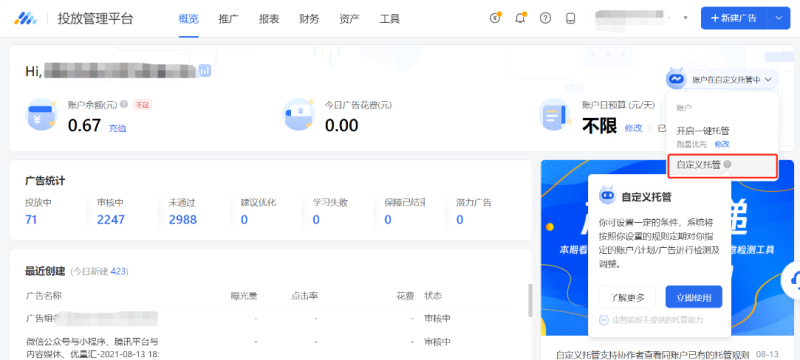Image resolution: width=800 pixels, height=360 pixels.
Task: Click the 了解更多 button
Action: pos(627,297)
